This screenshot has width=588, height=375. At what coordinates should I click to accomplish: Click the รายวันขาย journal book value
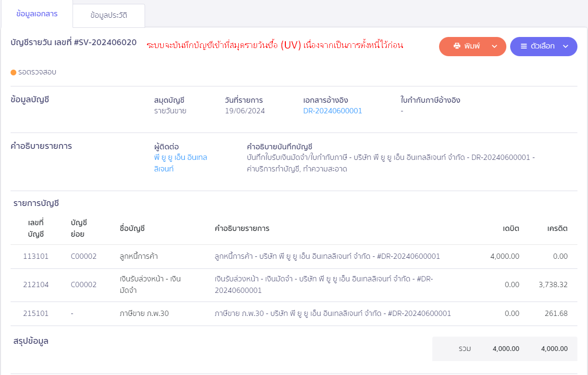coord(170,111)
